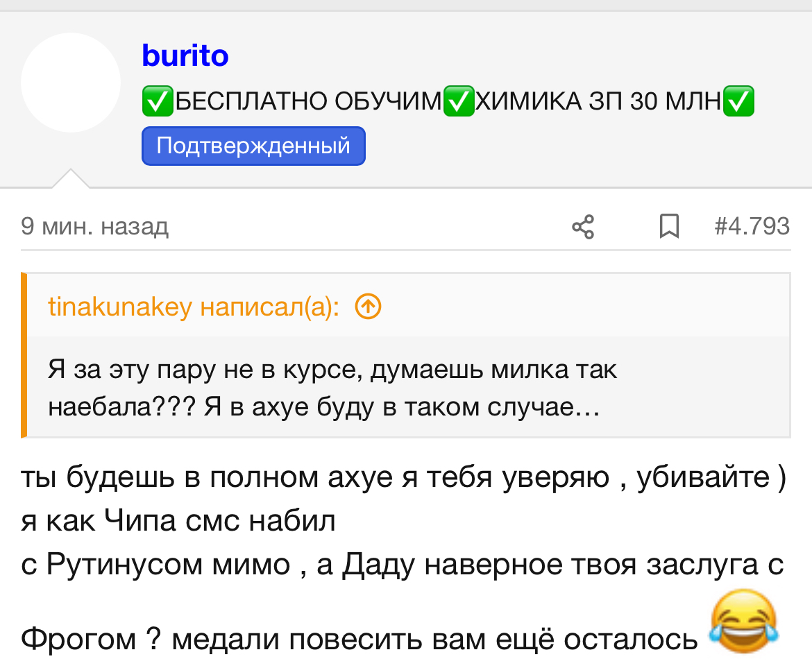This screenshot has height=668, width=812.
Task: Click the triangle pointer below the user header
Action: 71,178
